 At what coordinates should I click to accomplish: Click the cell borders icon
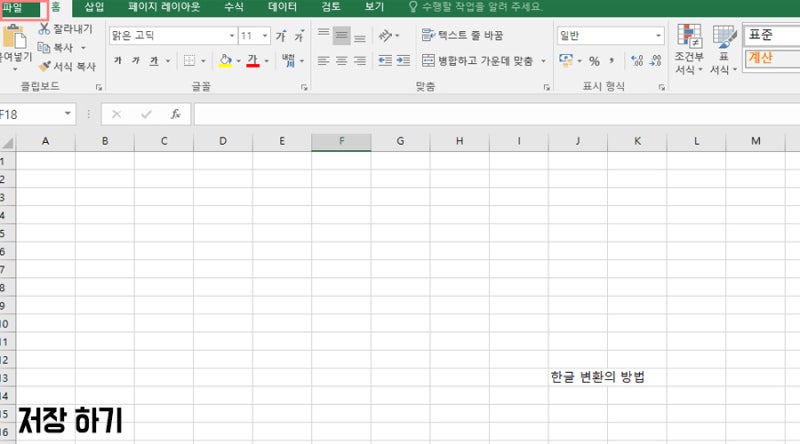pyautogui.click(x=189, y=61)
